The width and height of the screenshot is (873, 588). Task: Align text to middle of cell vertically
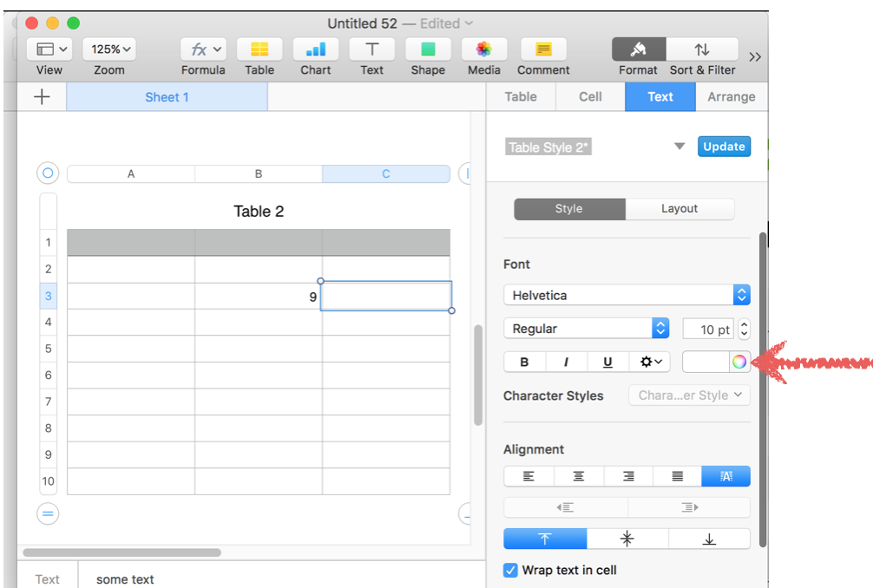[627, 539]
